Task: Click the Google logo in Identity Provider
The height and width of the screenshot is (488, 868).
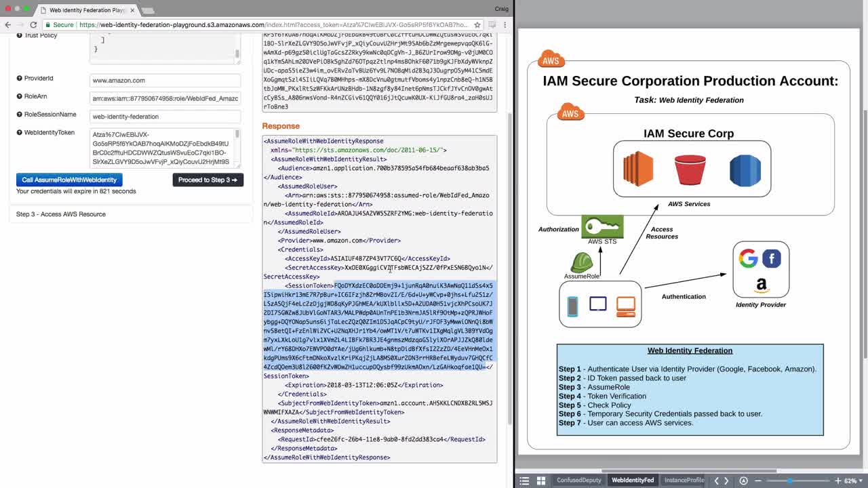Action: point(748,258)
